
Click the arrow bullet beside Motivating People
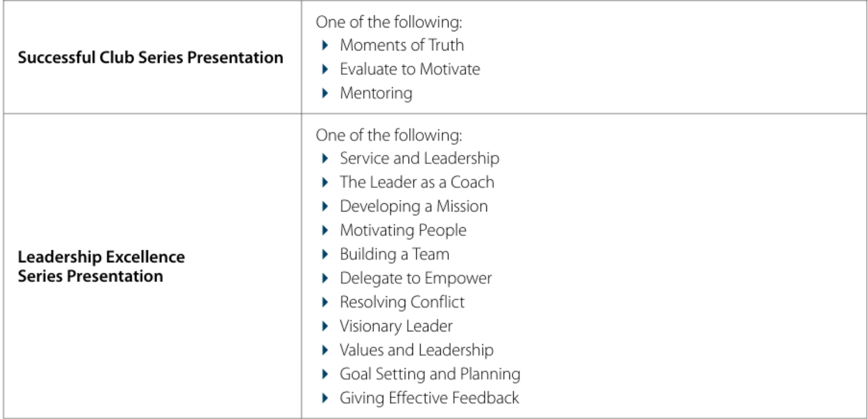[325, 231]
